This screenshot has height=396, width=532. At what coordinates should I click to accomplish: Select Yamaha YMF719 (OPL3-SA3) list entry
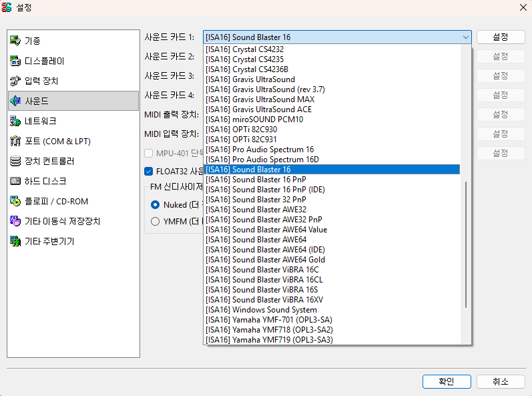click(269, 339)
